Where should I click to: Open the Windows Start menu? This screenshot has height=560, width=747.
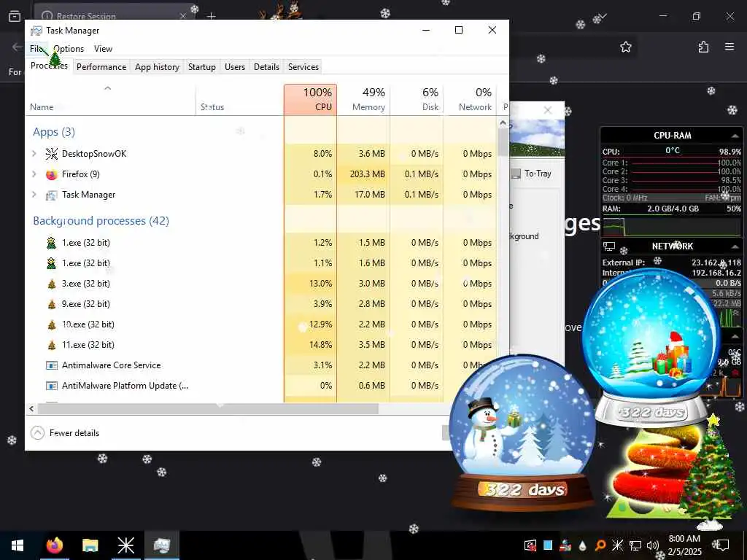(18, 545)
